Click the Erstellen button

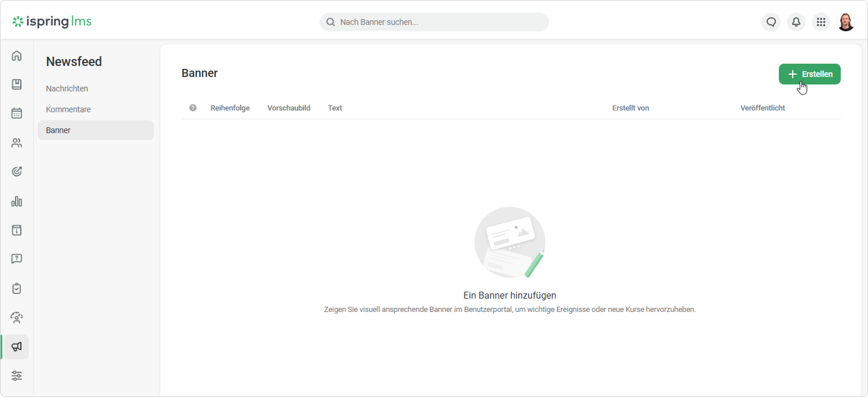(x=809, y=74)
